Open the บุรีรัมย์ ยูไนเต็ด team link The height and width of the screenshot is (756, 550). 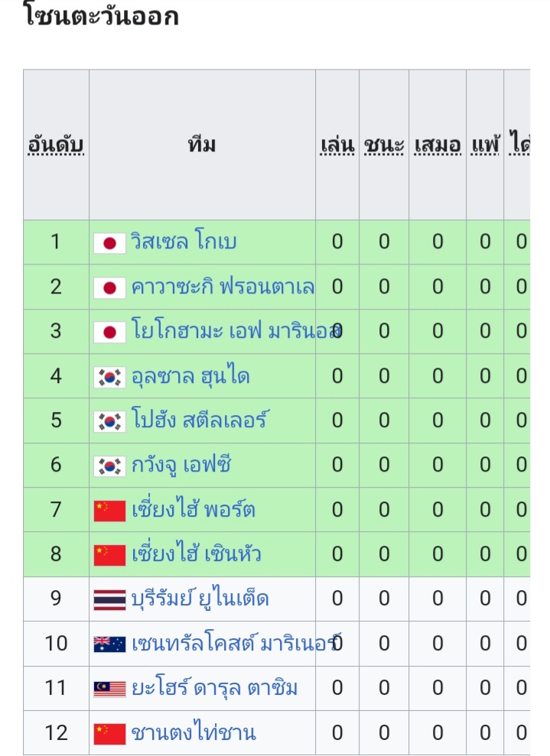coord(200,599)
